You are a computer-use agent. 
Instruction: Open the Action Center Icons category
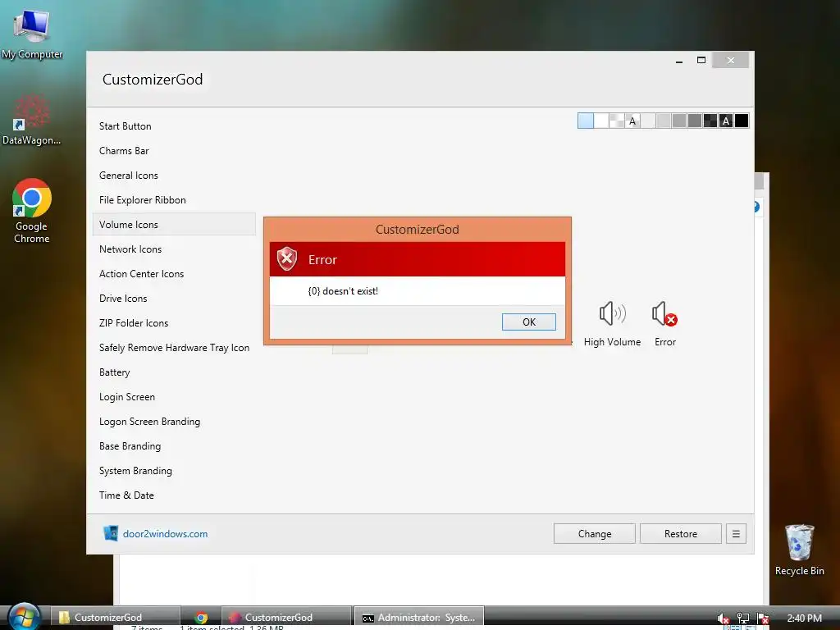point(141,274)
